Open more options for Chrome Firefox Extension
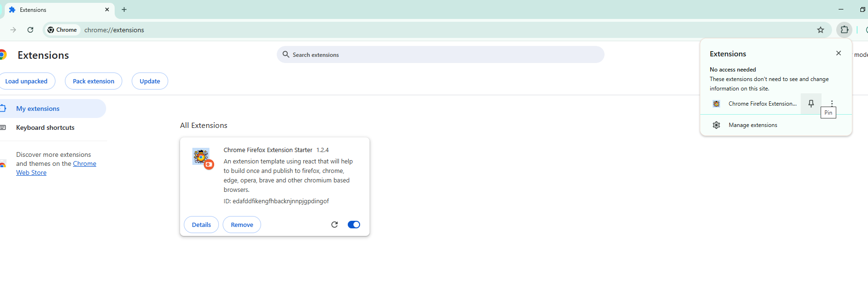The width and height of the screenshot is (868, 289). 832,103
